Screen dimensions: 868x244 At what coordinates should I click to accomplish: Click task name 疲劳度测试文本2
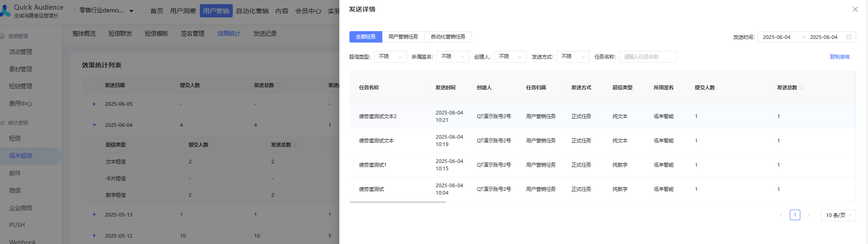pos(378,117)
